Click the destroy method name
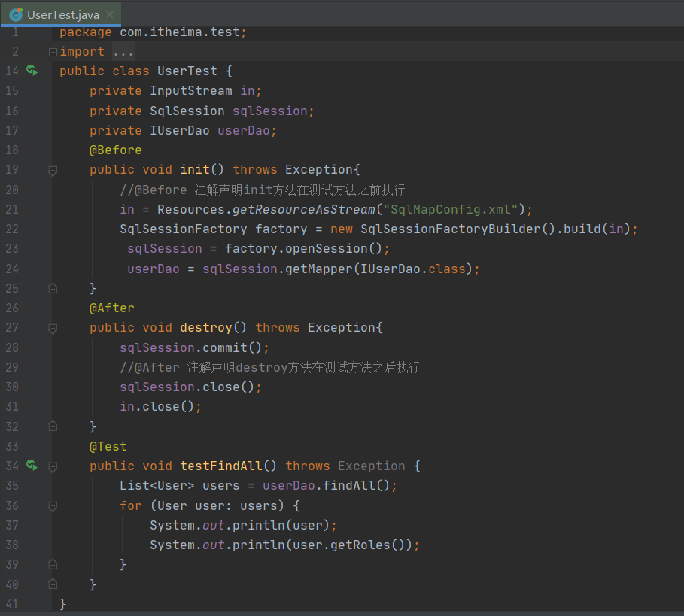The height and width of the screenshot is (616, 684). (206, 327)
